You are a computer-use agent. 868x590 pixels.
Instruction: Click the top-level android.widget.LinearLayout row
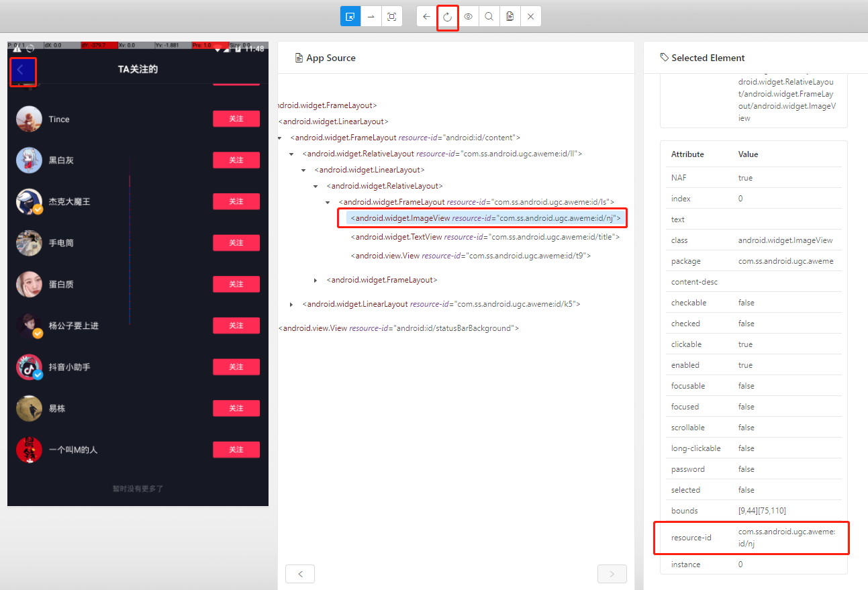click(334, 121)
